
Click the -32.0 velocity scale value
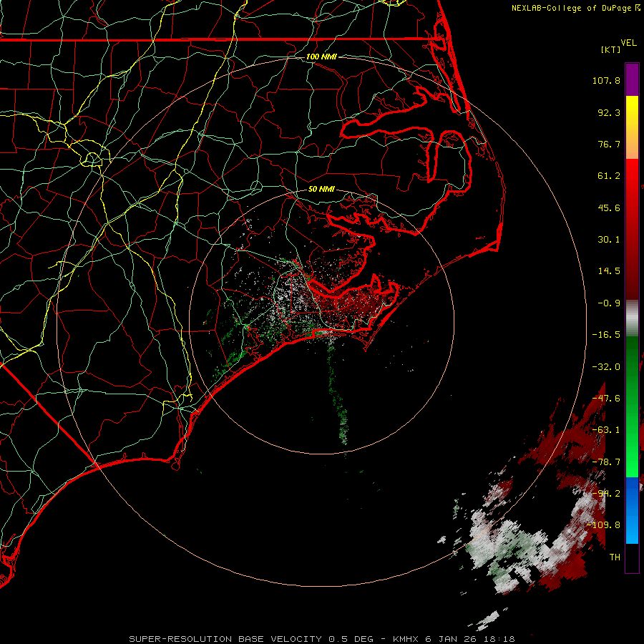point(606,367)
